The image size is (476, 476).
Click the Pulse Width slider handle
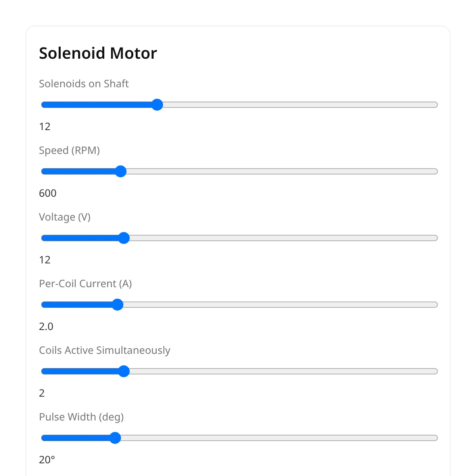click(115, 438)
